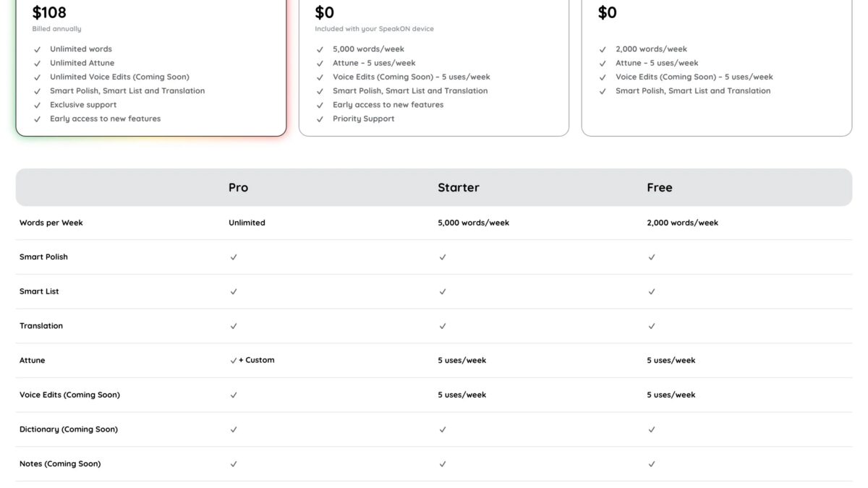The height and width of the screenshot is (488, 868).
Task: Click the Attune checkmark beside '+ Custom'
Action: [234, 360]
